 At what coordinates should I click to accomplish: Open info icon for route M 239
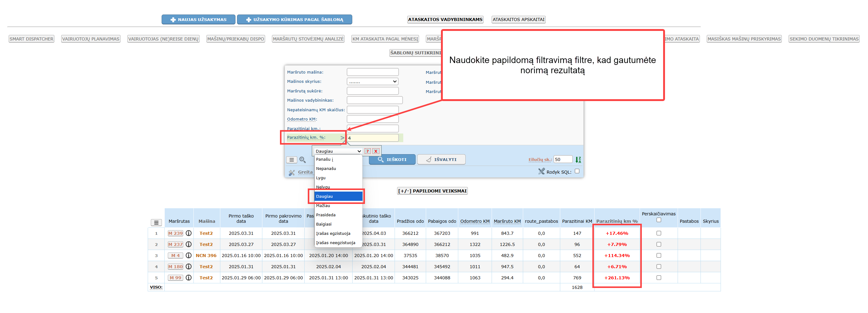(x=189, y=233)
